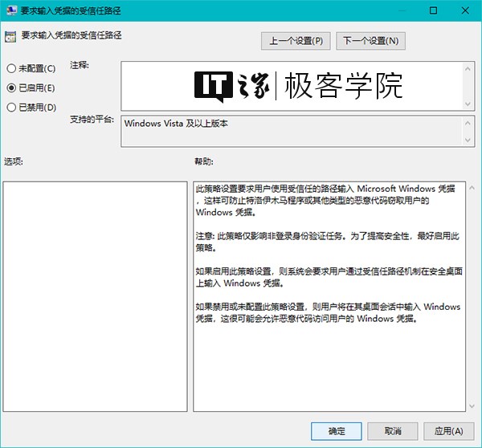Image resolution: width=482 pixels, height=448 pixels.
Task: Click the policy setting icon beside heading
Action: point(10,37)
